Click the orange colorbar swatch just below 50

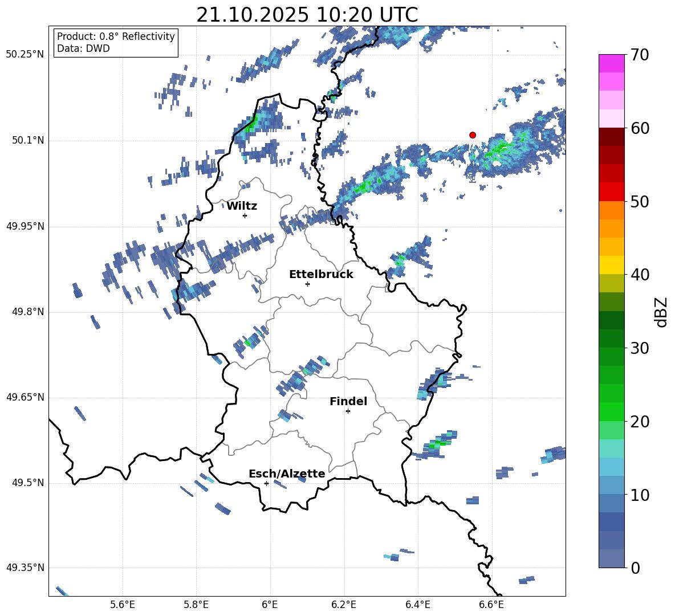612,210
